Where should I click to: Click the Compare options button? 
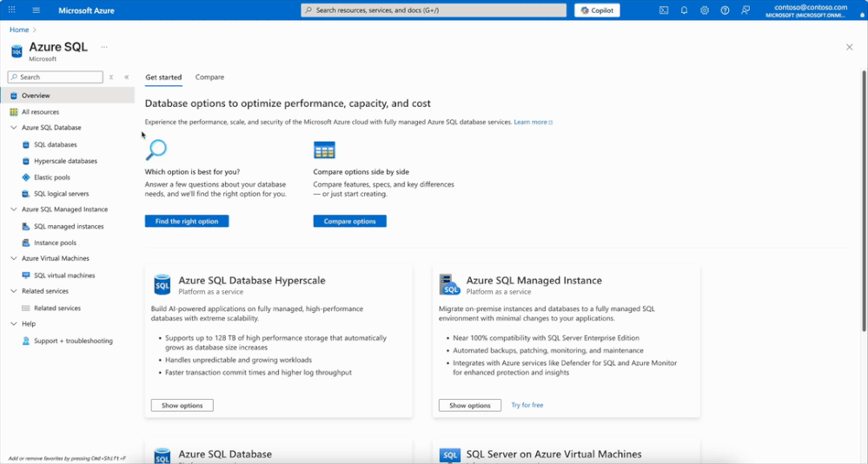[350, 221]
